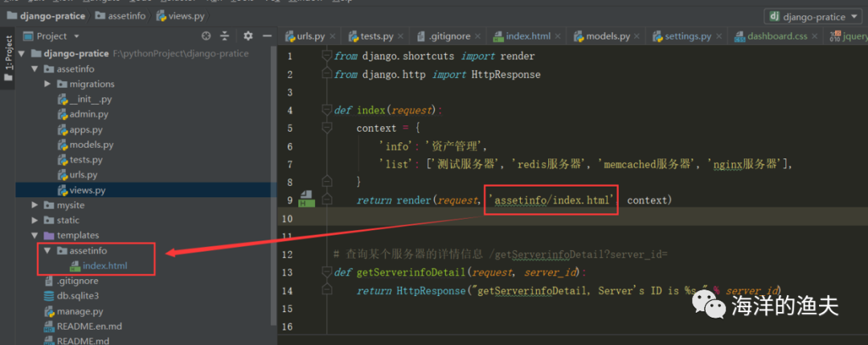Open the django-pratice run configuration dropdown

[813, 17]
